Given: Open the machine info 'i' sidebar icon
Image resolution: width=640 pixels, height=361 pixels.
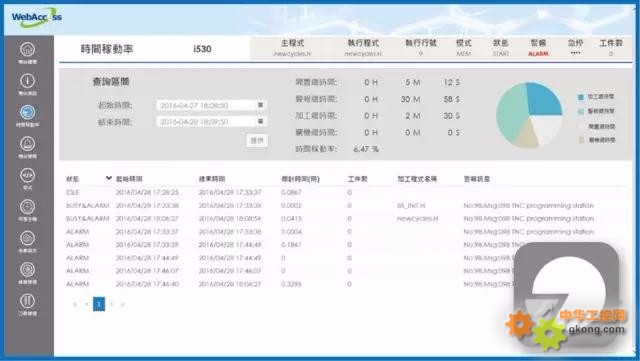Looking at the screenshot, I should click(27, 81).
